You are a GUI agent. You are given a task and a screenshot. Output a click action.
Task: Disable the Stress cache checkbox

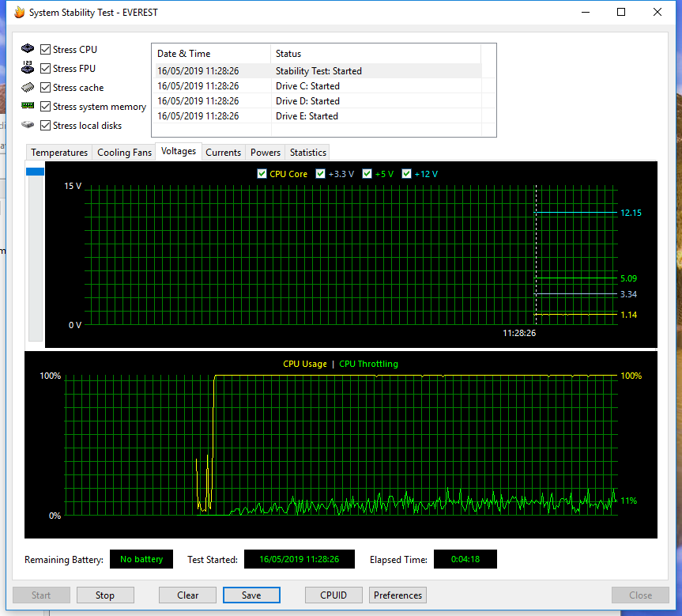click(x=45, y=88)
